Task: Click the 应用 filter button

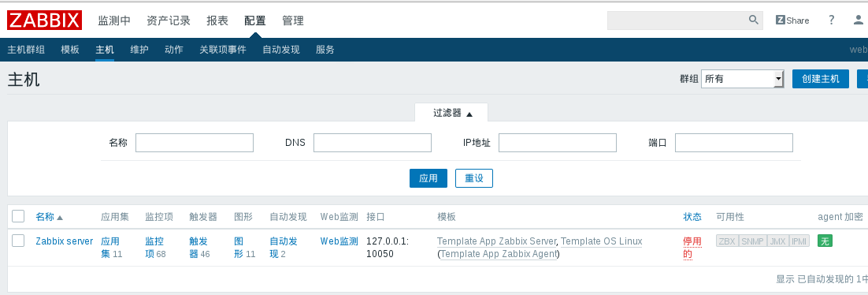Action: tap(428, 178)
